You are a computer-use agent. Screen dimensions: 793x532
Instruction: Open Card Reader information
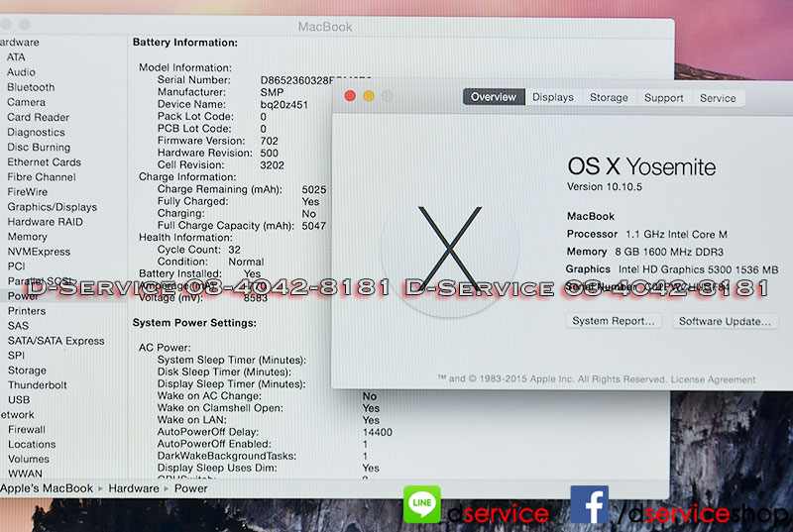(x=38, y=117)
